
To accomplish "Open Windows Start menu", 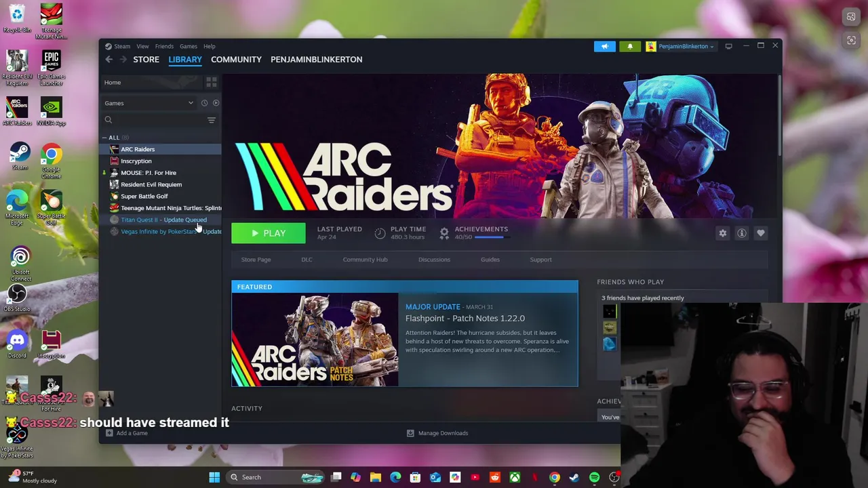I will (214, 477).
